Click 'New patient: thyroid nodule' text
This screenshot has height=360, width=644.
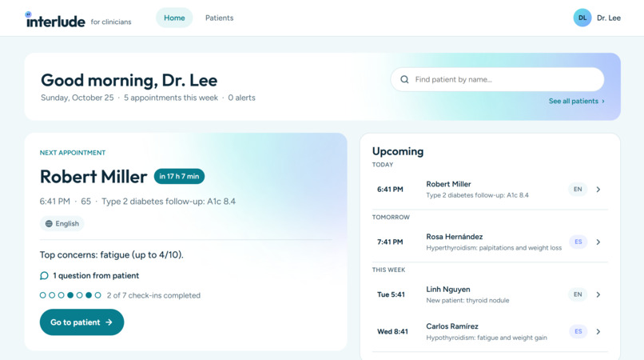pos(467,300)
